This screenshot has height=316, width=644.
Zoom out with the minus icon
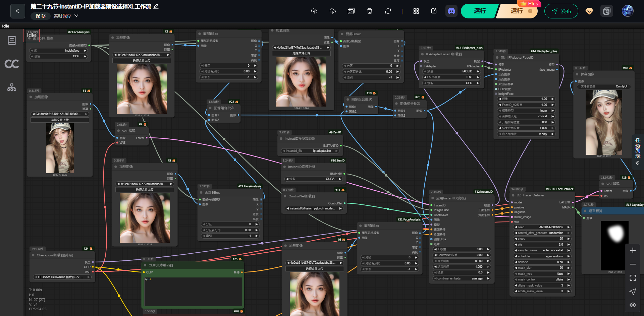(633, 264)
